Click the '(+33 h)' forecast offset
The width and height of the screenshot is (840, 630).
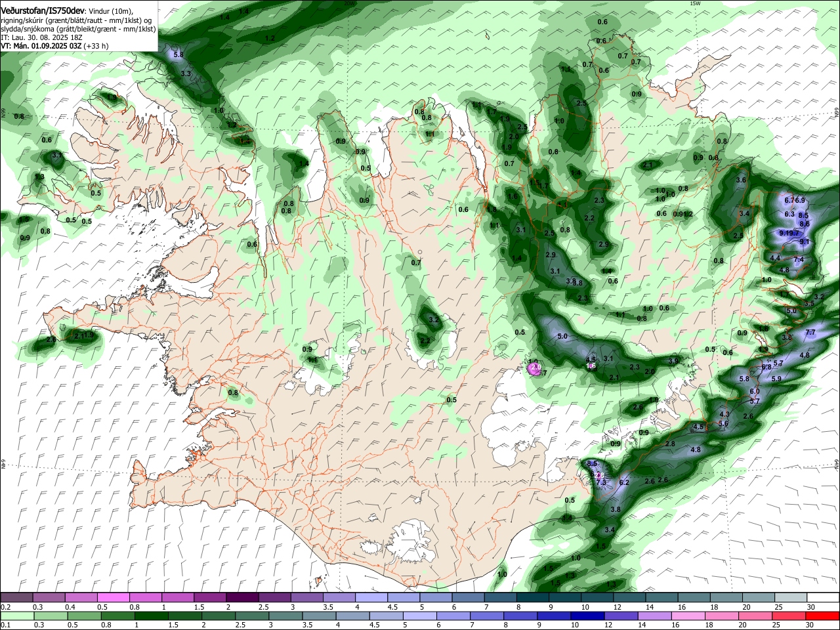[x=96, y=46]
